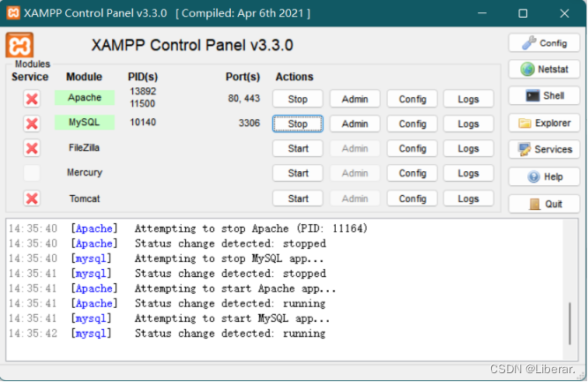Open Netstat with the globe icon
The image size is (588, 382).
[x=544, y=69]
